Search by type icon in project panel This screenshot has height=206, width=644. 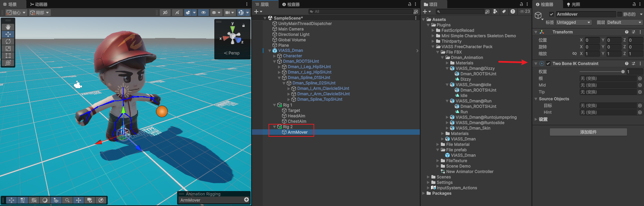[495, 12]
